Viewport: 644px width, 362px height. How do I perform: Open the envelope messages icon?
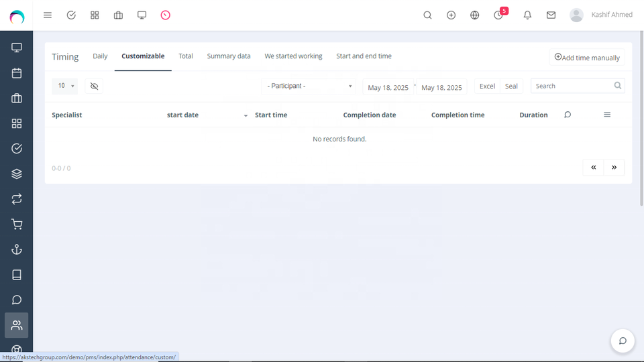[x=551, y=15]
